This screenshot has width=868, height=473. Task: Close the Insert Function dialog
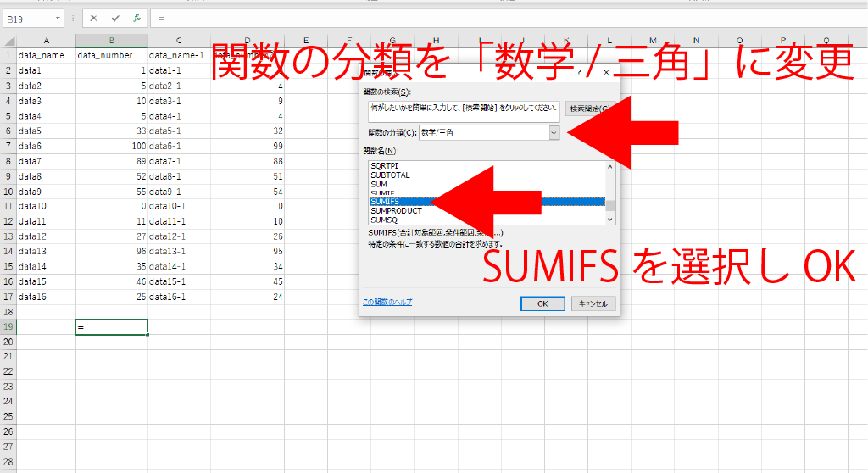point(606,73)
